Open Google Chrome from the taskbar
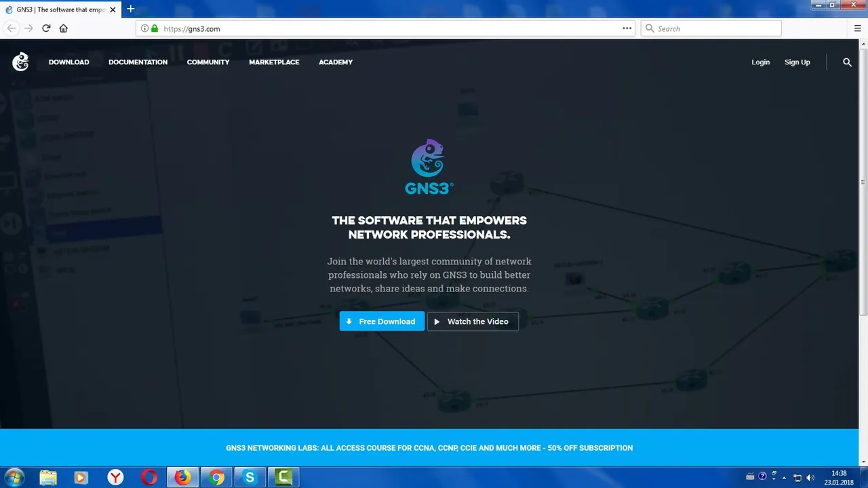Screen dimensions: 868x488 coord(216,477)
